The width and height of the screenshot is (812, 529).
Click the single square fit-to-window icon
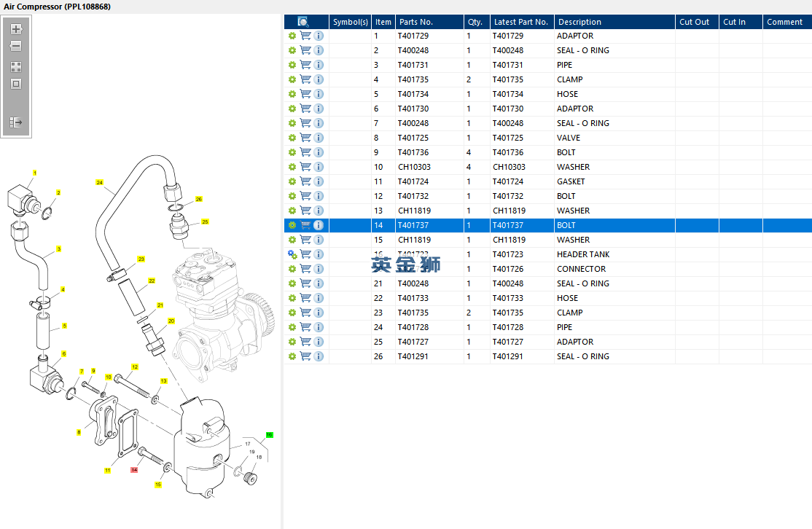pos(16,84)
